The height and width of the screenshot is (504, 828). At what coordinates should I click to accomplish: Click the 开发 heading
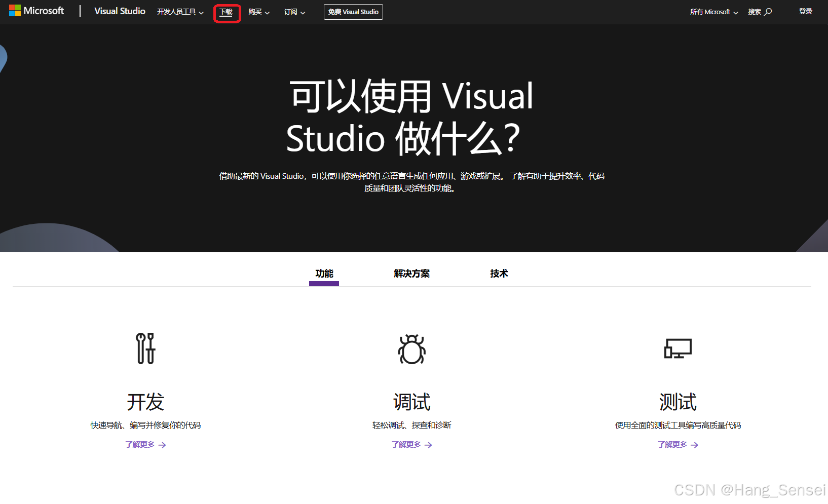click(145, 402)
